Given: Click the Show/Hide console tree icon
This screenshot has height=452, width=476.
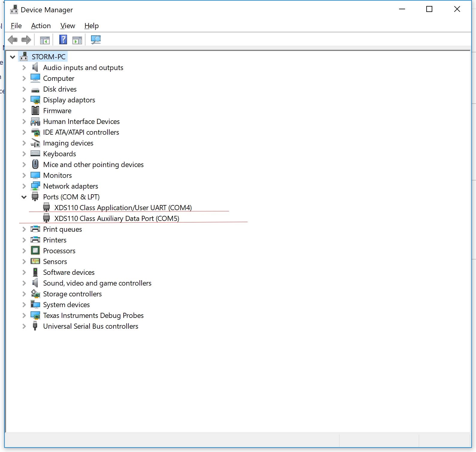Looking at the screenshot, I should point(45,40).
